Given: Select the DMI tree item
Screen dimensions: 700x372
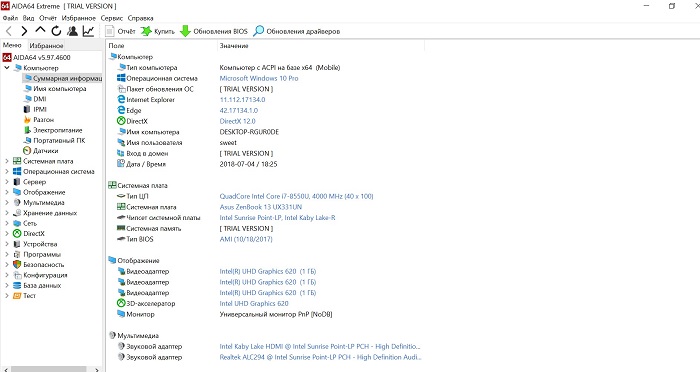Looking at the screenshot, I should pyautogui.click(x=35, y=99).
